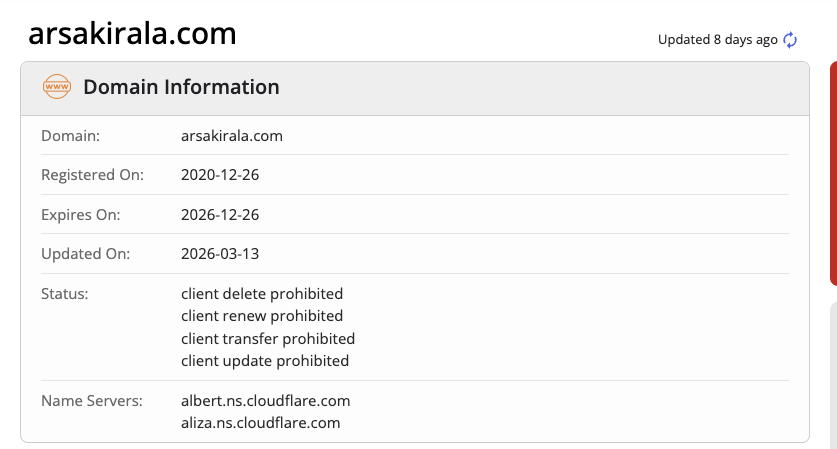
Task: Click the Domain Information header
Action: click(181, 87)
